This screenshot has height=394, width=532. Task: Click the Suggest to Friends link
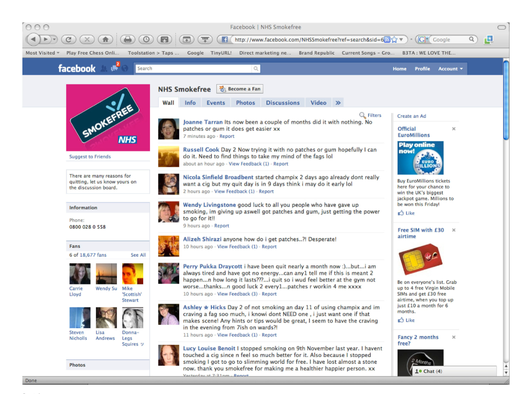point(90,157)
